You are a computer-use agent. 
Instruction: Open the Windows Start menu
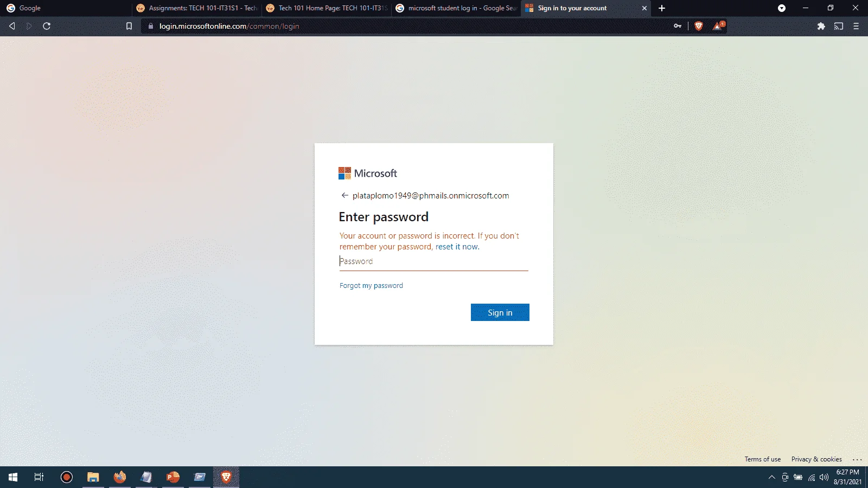[x=13, y=477]
